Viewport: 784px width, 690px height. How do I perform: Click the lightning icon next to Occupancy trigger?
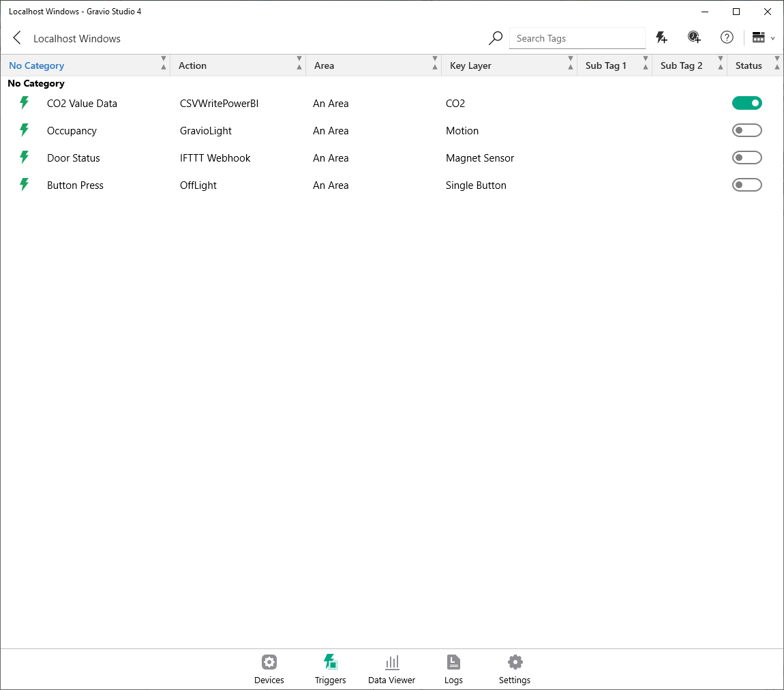click(25, 130)
